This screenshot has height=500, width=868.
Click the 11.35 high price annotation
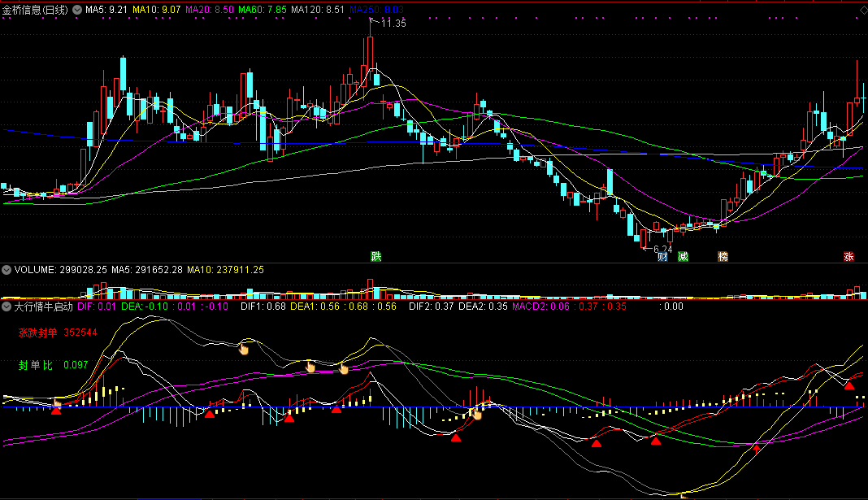(x=393, y=24)
